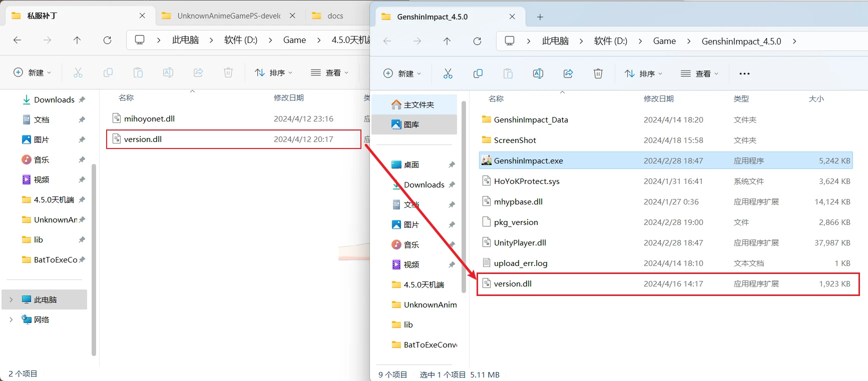The height and width of the screenshot is (381, 868).
Task: Close the UnknownAnimeGamePS-devel tab
Action: 292,15
